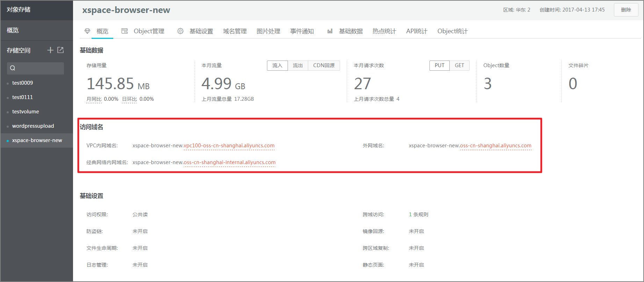Screen dimensions: 644x282
Task: Click 上月流量总量 17.28GB text
Action: pos(228,99)
